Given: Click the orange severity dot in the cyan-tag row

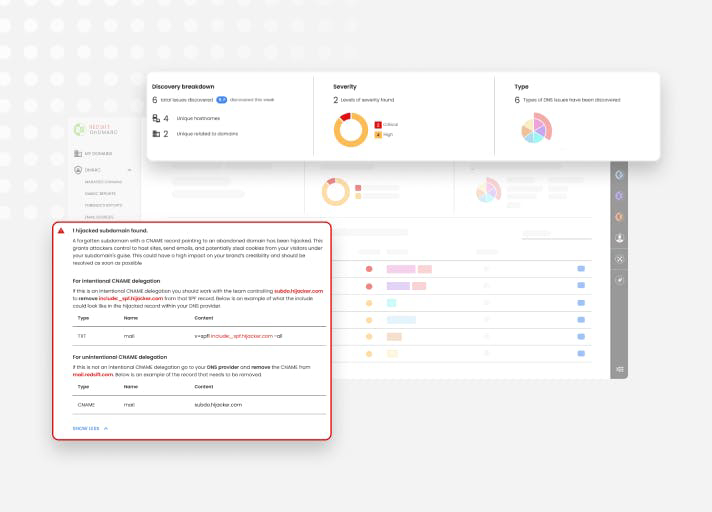Looking at the screenshot, I should 369,303.
